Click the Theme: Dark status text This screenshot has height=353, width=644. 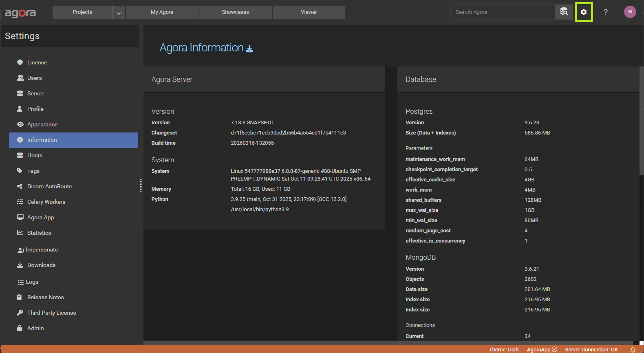[504, 349]
